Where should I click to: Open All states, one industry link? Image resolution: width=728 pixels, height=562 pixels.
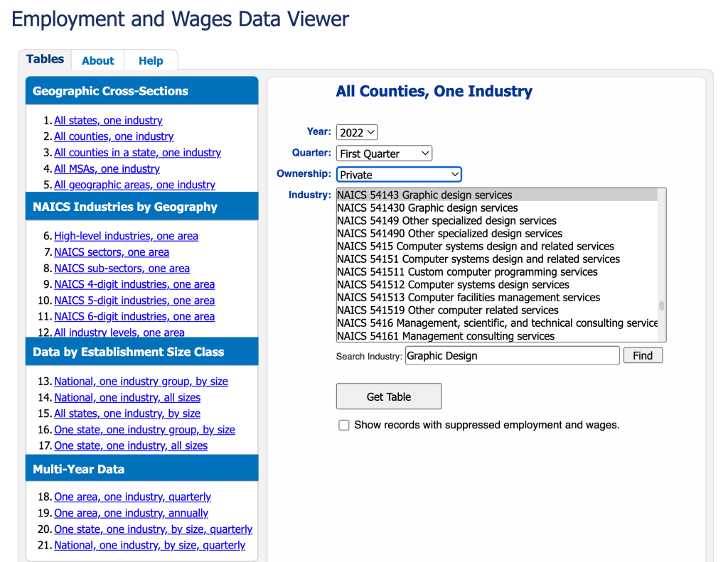[108, 121]
